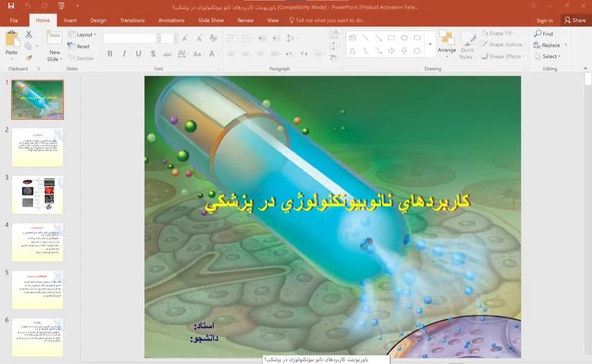
Task: Open the Quick Styles gallery
Action: click(x=467, y=46)
